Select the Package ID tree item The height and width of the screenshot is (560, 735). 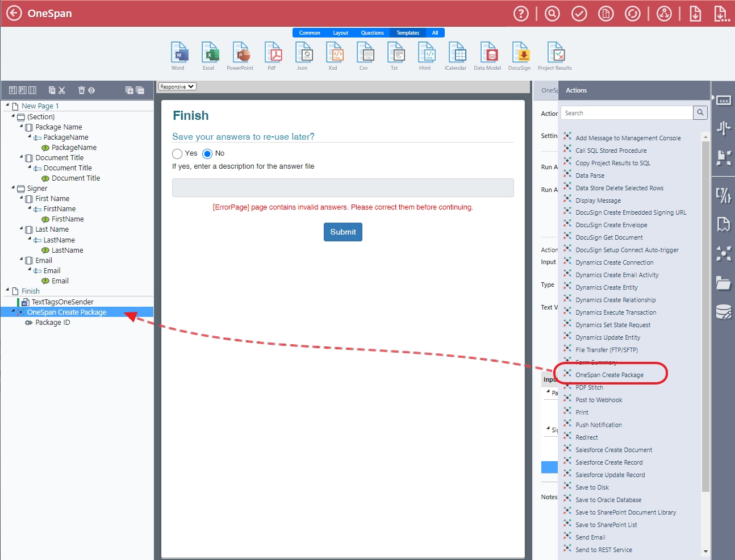52,322
